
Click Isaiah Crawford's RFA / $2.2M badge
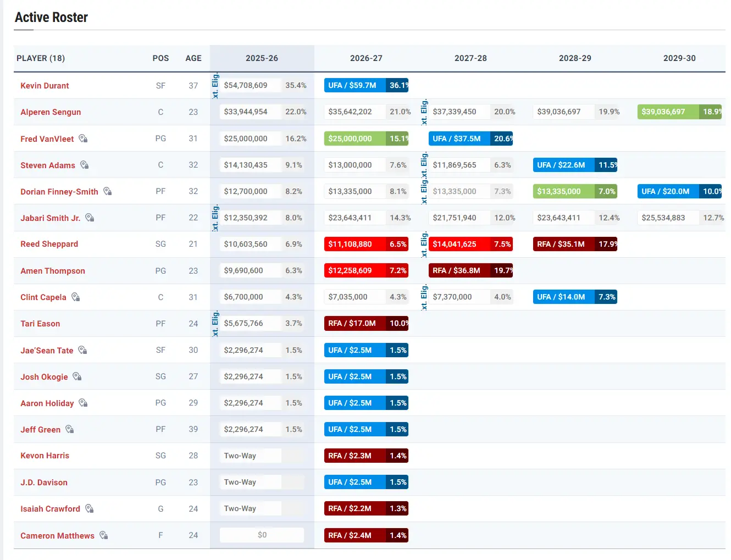(366, 508)
